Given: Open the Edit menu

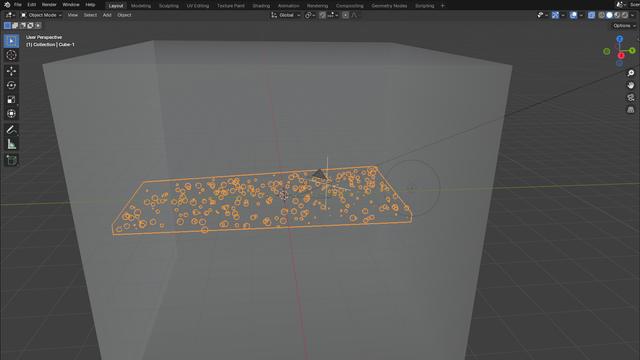Looking at the screenshot, I should pos(31,5).
